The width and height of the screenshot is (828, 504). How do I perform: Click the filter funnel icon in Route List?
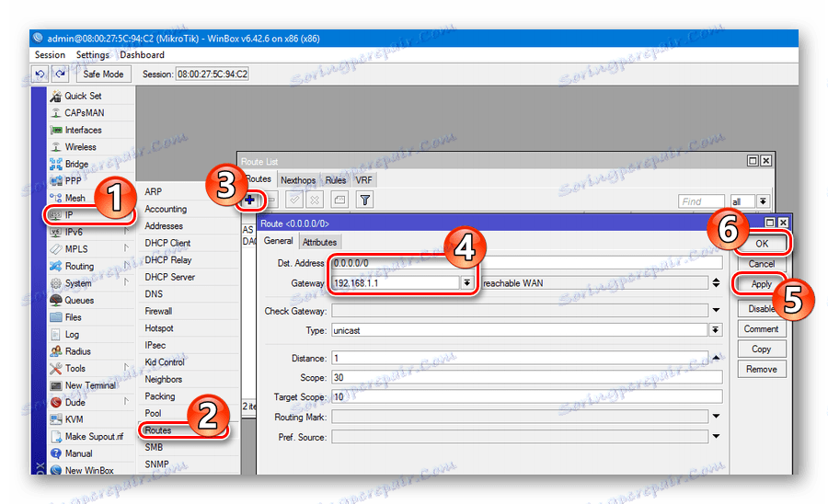tap(365, 200)
